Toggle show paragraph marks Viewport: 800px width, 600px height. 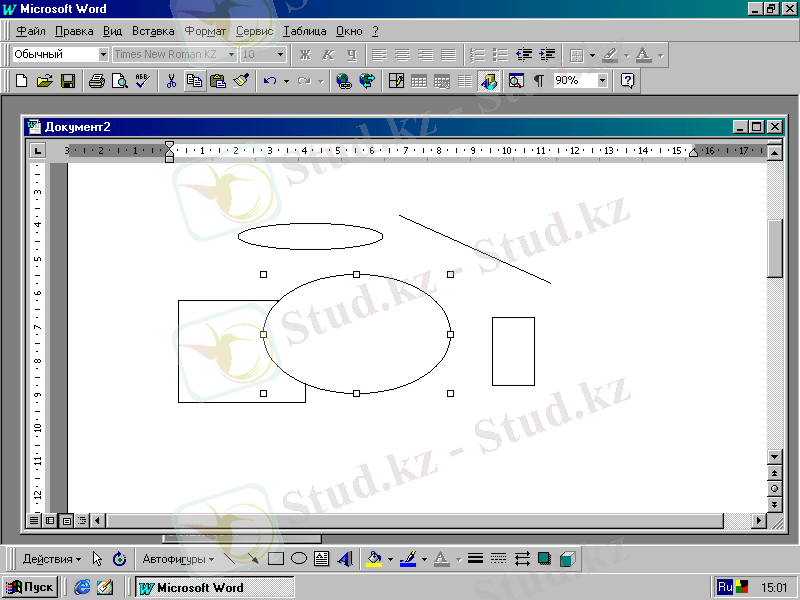tap(539, 81)
